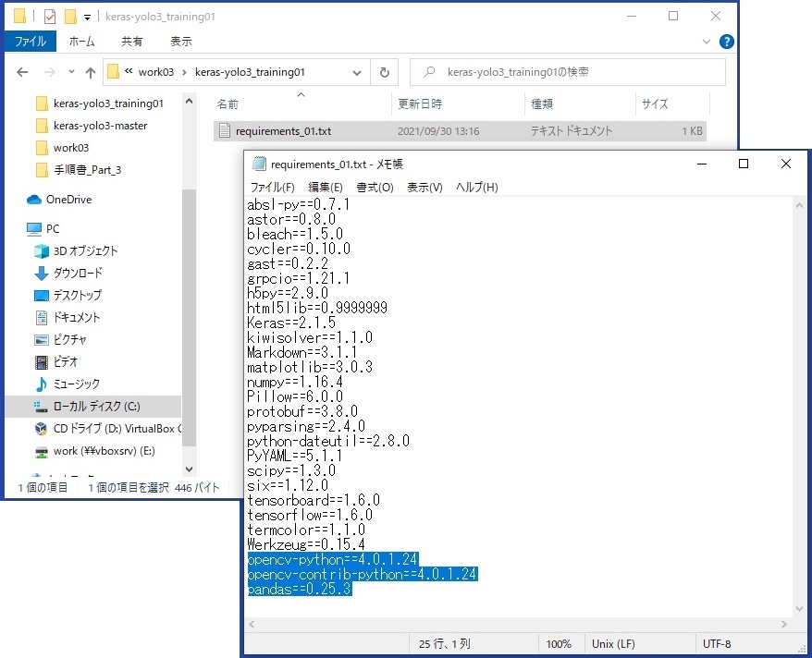Select PC in the navigation pane
This screenshot has height=658, width=812.
53,228
